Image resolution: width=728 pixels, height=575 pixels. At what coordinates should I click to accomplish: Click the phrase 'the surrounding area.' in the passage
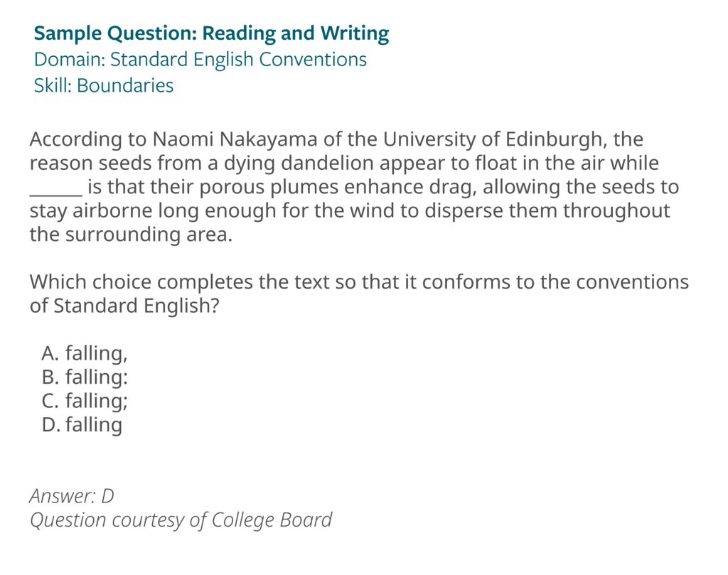pyautogui.click(x=131, y=235)
